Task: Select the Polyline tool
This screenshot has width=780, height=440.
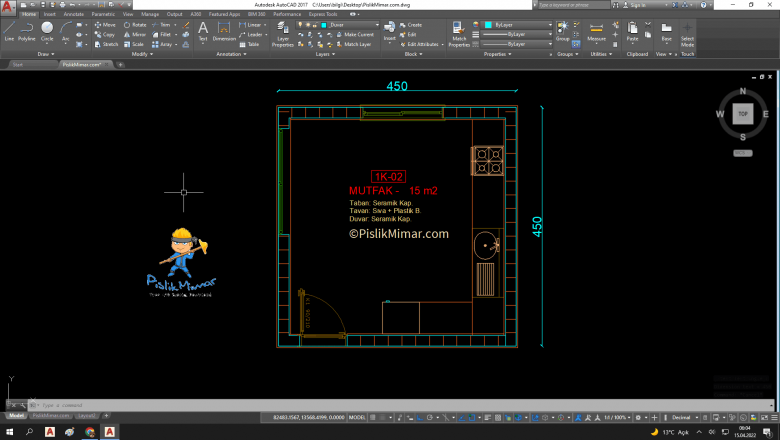Action: click(x=27, y=30)
